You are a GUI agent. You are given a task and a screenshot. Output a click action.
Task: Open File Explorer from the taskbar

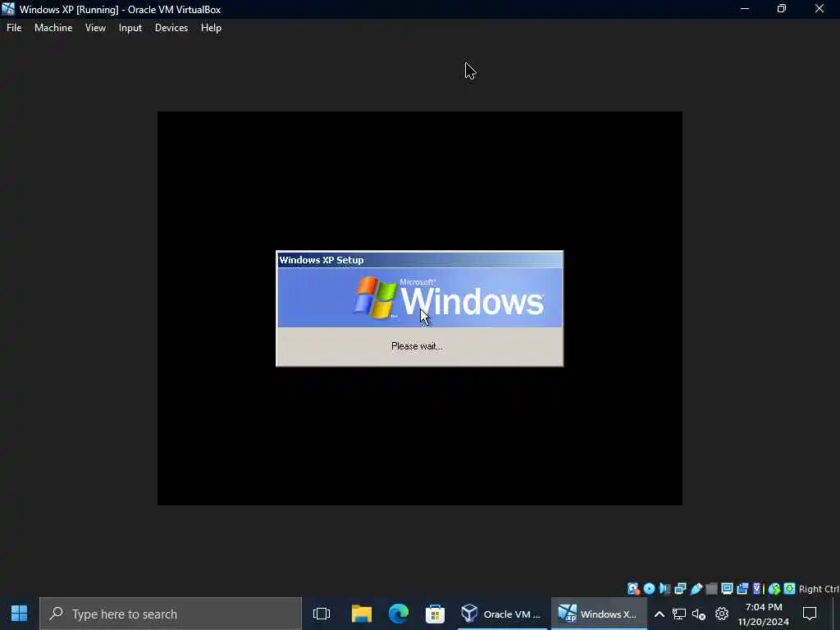362,614
